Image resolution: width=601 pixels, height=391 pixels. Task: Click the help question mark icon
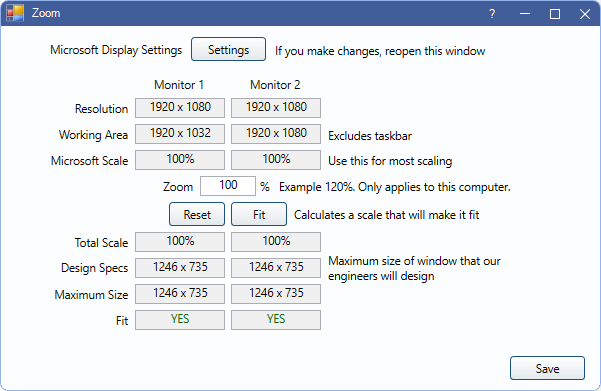492,14
